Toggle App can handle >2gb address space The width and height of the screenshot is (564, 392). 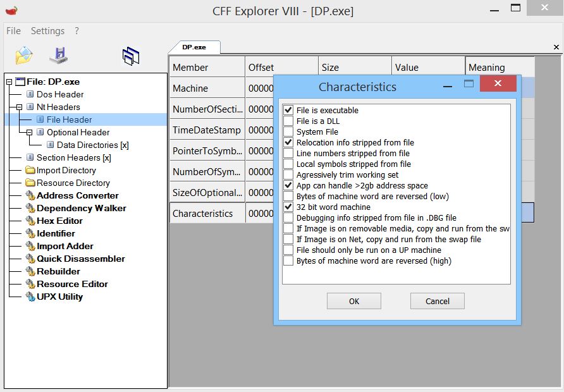coord(288,186)
